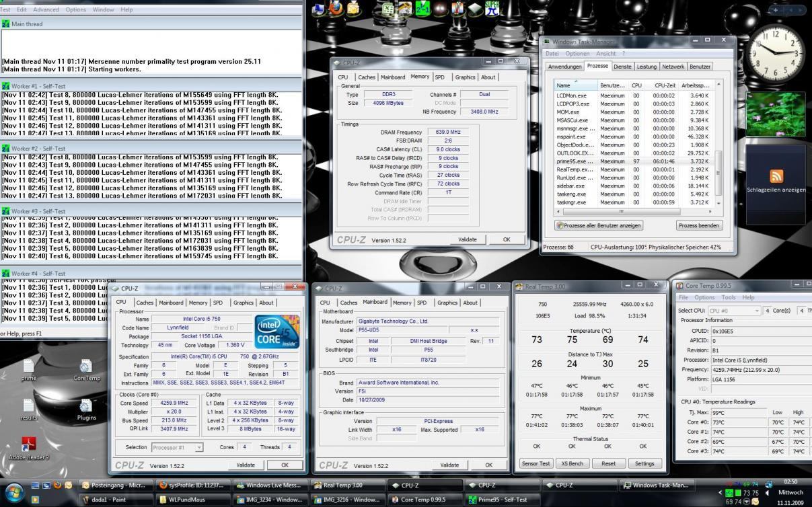This screenshot has width=812, height=507.
Task: Click the Intel Core i5 logo in CPU-Z
Action: click(x=277, y=331)
